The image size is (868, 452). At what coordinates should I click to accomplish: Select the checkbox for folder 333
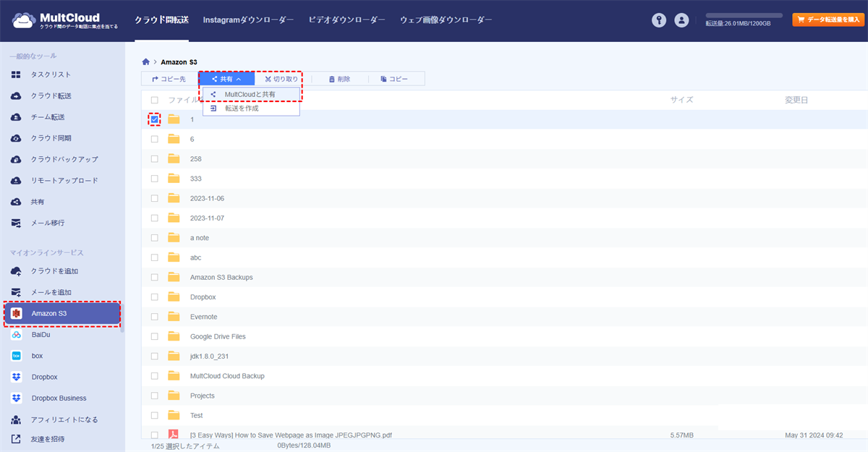click(154, 179)
